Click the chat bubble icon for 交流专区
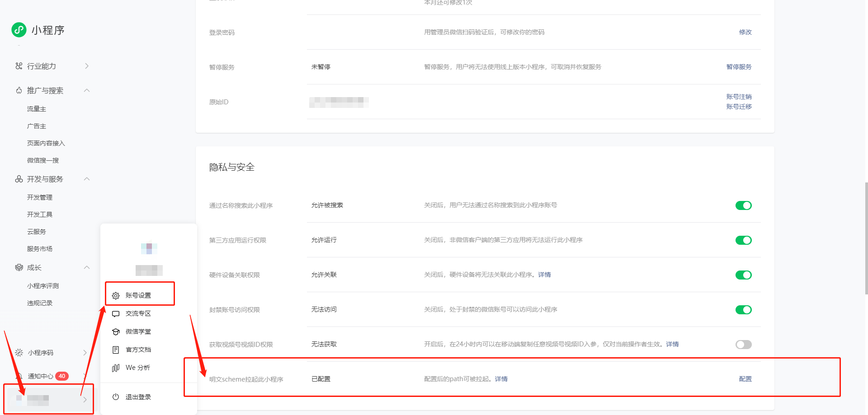This screenshot has width=868, height=415. (116, 314)
